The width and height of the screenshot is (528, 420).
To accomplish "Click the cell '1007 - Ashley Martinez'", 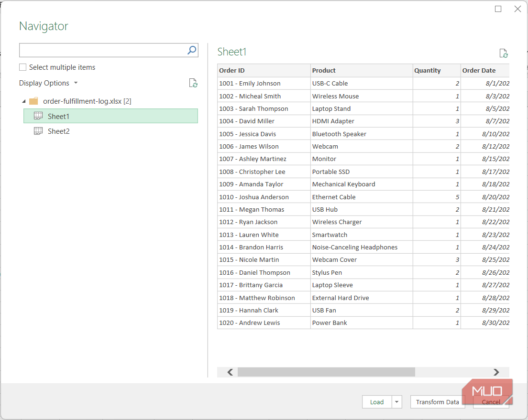I will tap(264, 159).
